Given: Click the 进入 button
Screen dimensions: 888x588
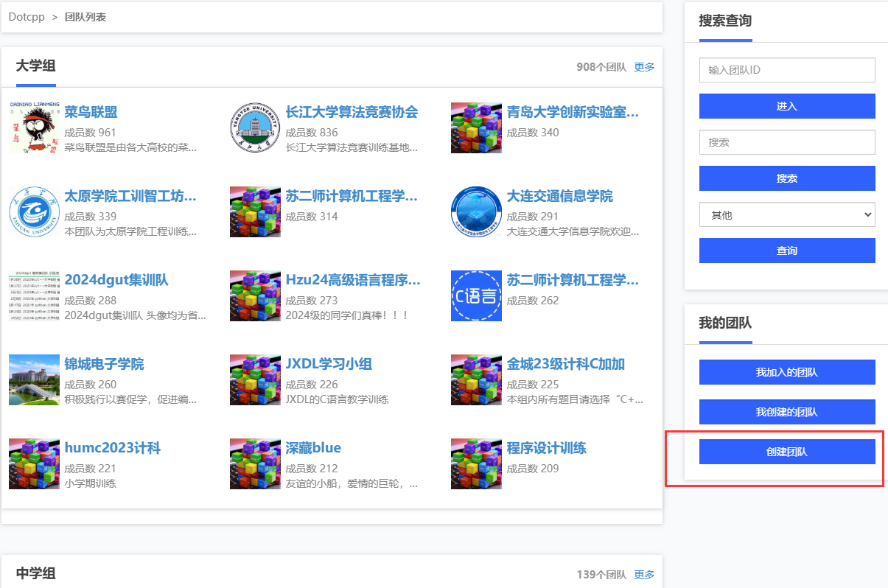Looking at the screenshot, I should 787,106.
